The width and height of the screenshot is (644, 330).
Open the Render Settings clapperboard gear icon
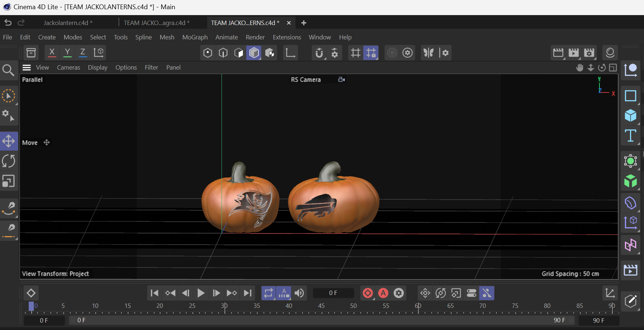589,53
